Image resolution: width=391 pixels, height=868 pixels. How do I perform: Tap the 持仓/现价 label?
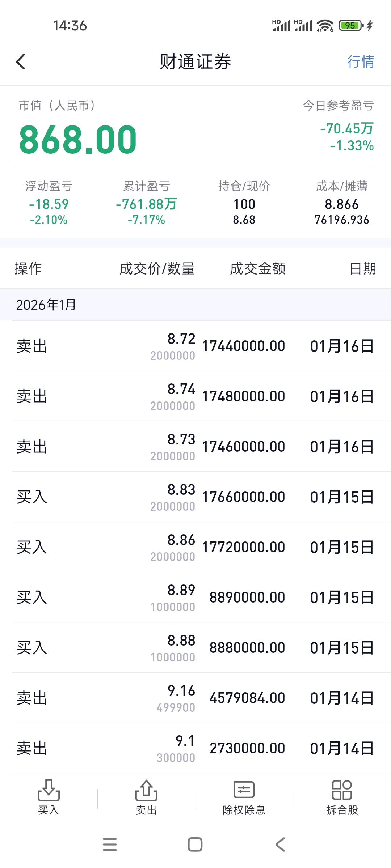point(244,186)
